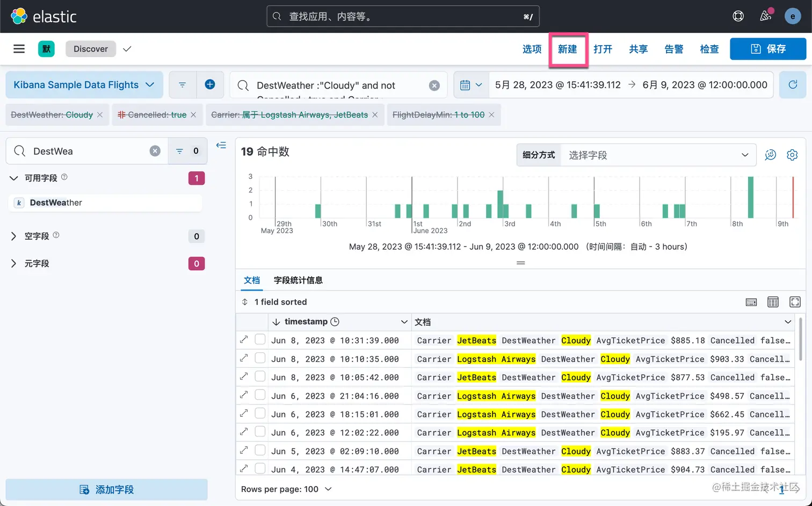The height and width of the screenshot is (506, 812).
Task: Open the filter options menu icon
Action: (183, 85)
